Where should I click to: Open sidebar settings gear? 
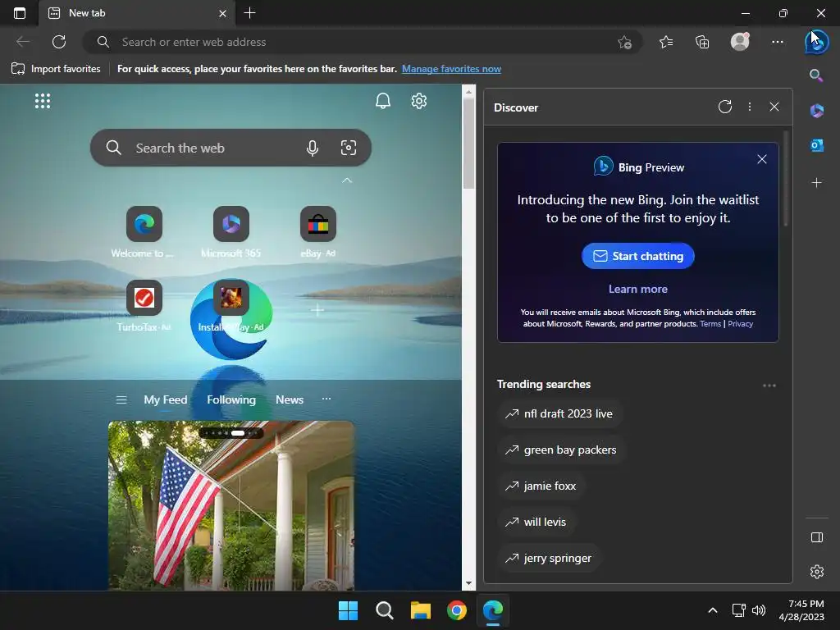[817, 572]
